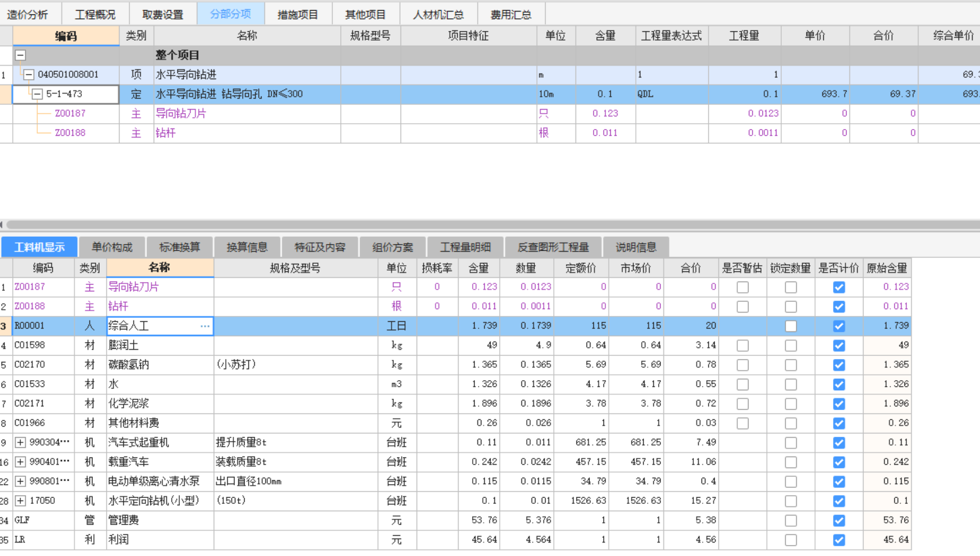Click 提升质量8t specification cell
Screen dimensions: 980x556
point(296,443)
